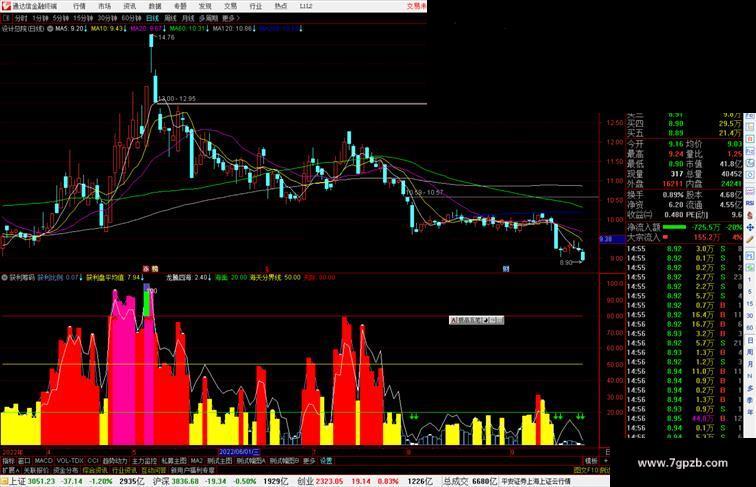Open the 发现 menu
The height and width of the screenshot is (487, 756).
[205, 6]
